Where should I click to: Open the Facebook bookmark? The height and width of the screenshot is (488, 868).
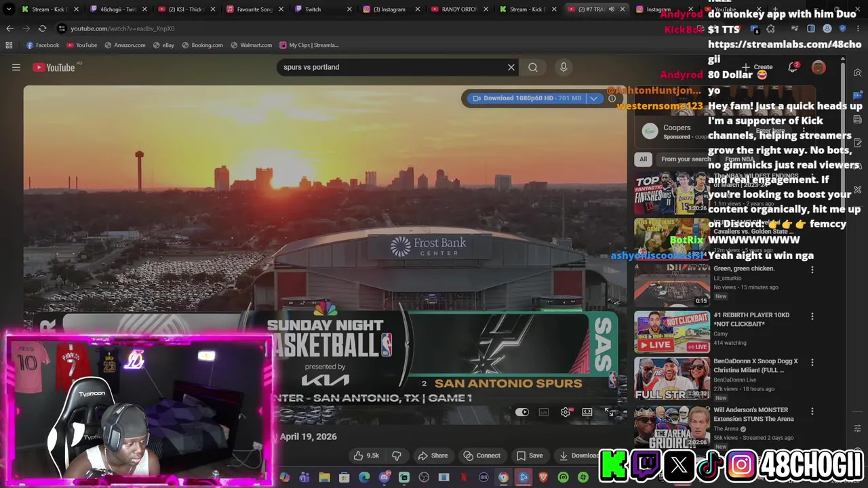42,45
